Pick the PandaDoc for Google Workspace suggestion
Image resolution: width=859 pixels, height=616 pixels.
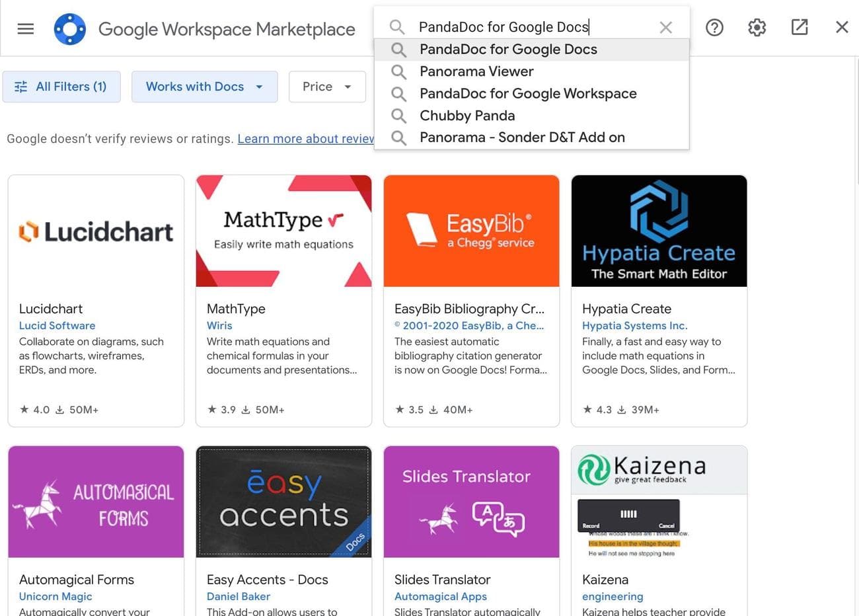[x=528, y=93]
